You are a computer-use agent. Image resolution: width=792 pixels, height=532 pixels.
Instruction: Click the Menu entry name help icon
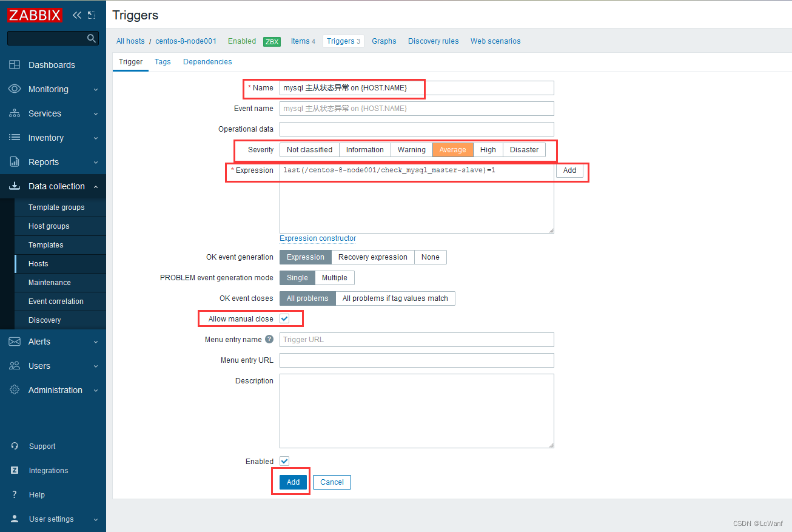[269, 339]
